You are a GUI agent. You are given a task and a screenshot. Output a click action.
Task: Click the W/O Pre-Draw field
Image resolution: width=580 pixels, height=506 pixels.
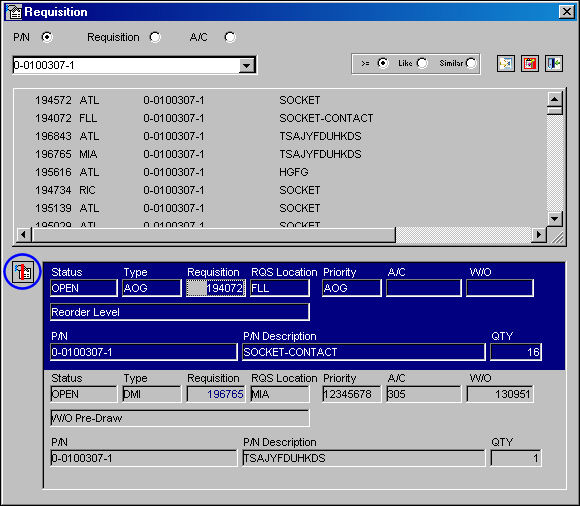tap(180, 418)
